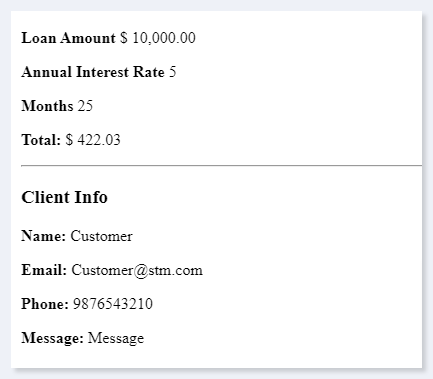Click the Name label
The image size is (433, 379).
pos(44,236)
